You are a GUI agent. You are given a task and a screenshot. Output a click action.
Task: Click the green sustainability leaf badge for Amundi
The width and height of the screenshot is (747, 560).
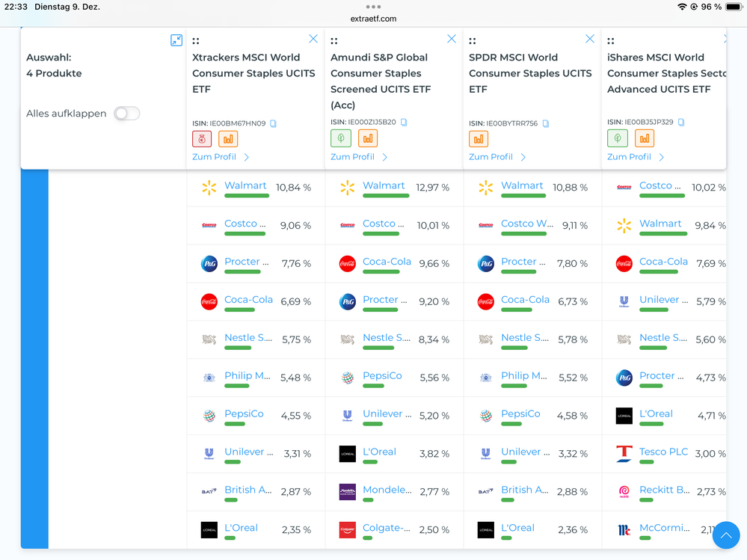340,138
